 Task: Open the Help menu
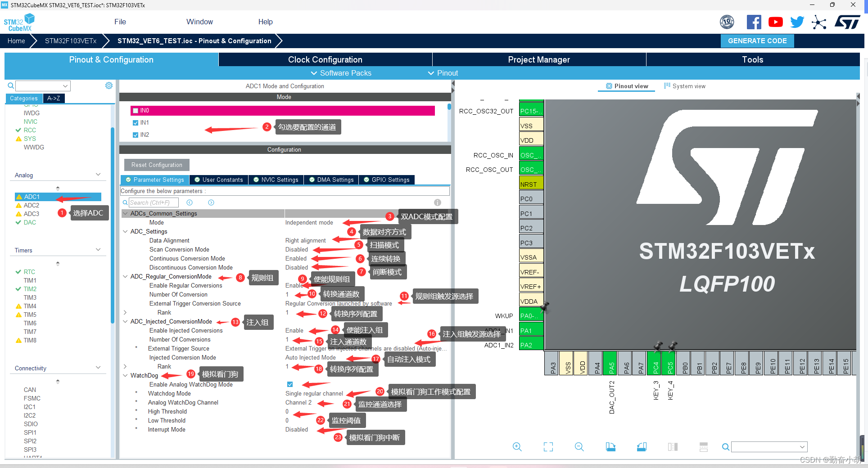pos(265,22)
